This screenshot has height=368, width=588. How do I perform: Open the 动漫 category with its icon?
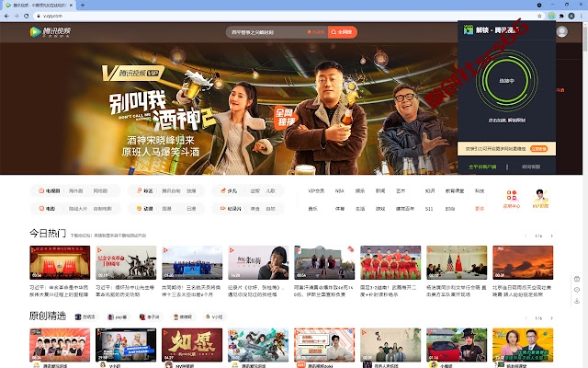click(145, 209)
